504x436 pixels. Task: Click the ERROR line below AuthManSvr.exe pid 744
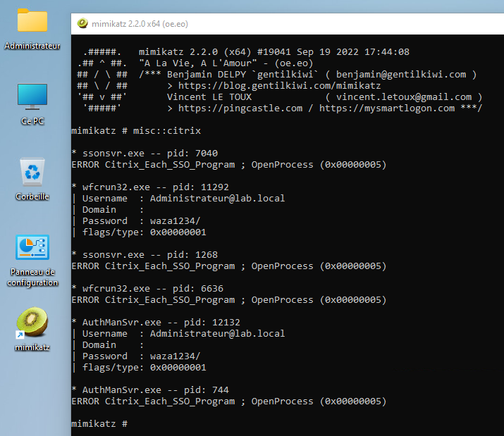[229, 401]
